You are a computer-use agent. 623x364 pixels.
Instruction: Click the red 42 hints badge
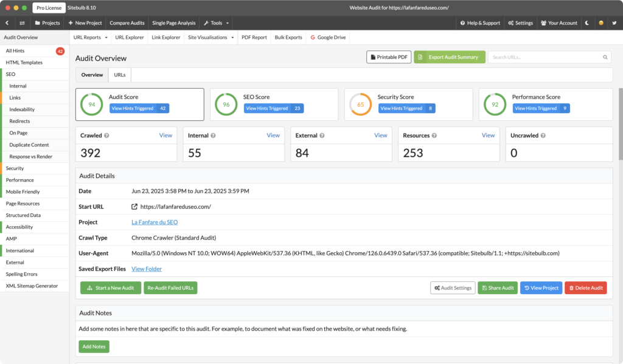60,51
